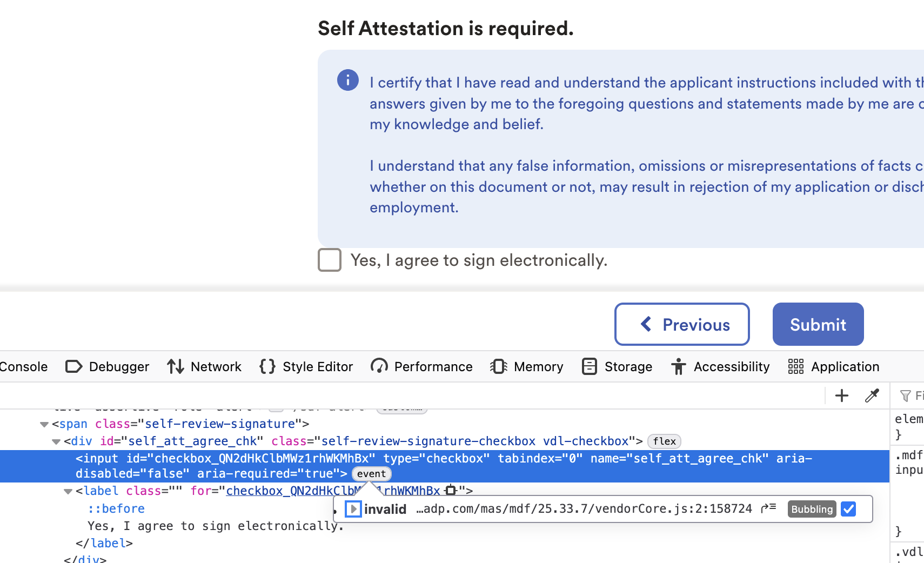The height and width of the screenshot is (563, 924).
Task: Click the blue info icon in attestation box
Action: pos(348,80)
